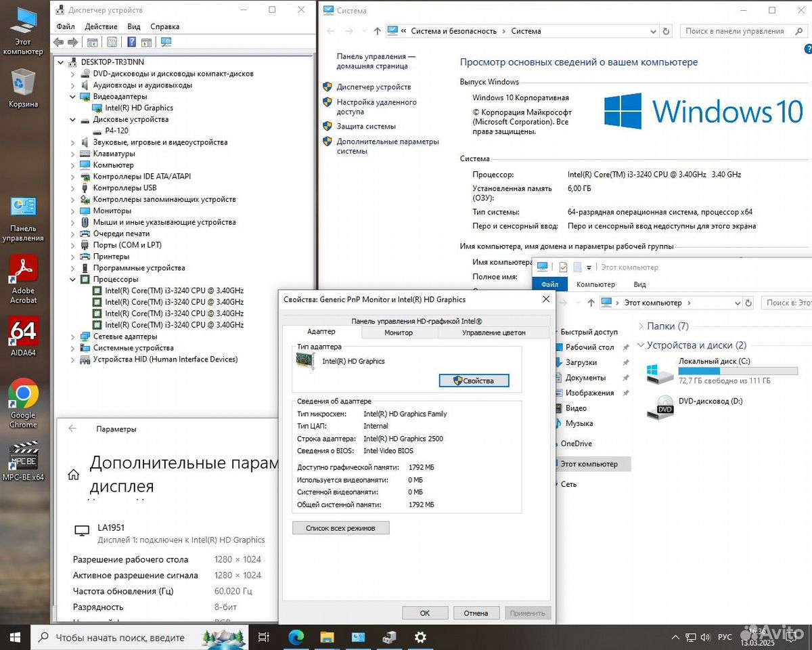Click scan for hardware changes monitor icon

point(166,42)
